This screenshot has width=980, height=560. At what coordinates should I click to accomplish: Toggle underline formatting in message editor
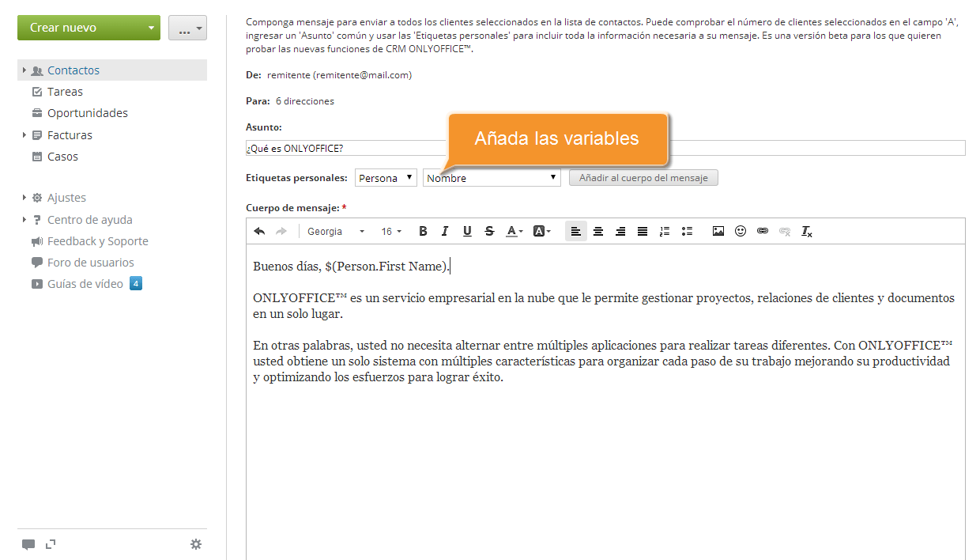click(x=467, y=231)
